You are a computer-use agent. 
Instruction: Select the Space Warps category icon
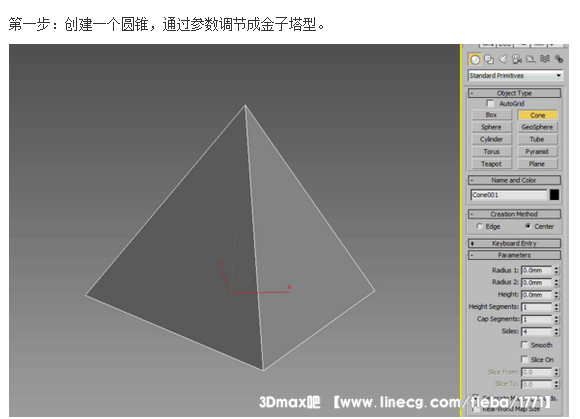[x=545, y=59]
